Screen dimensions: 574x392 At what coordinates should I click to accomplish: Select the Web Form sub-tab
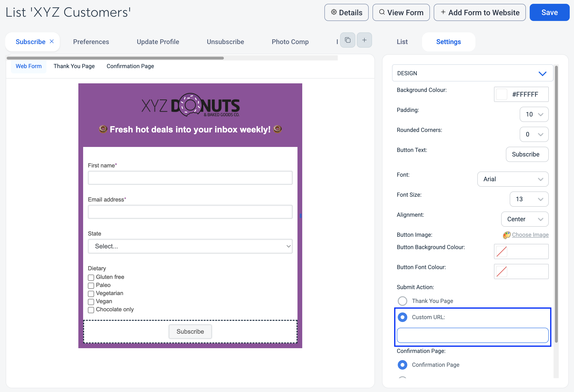coord(29,66)
